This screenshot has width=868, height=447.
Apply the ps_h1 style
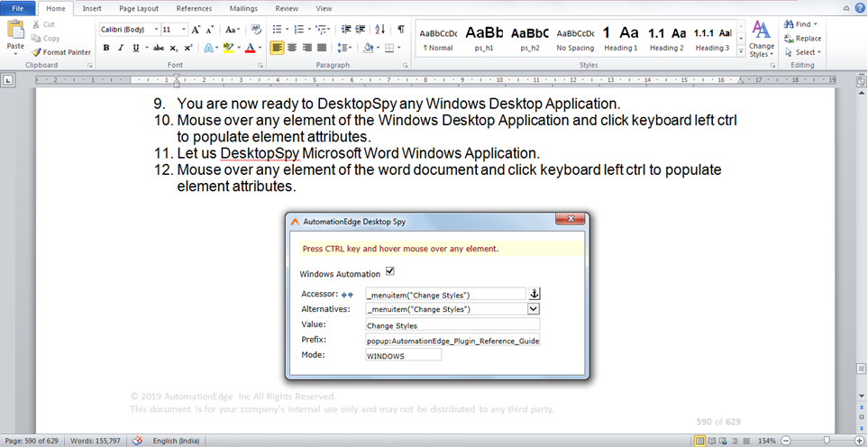click(484, 39)
